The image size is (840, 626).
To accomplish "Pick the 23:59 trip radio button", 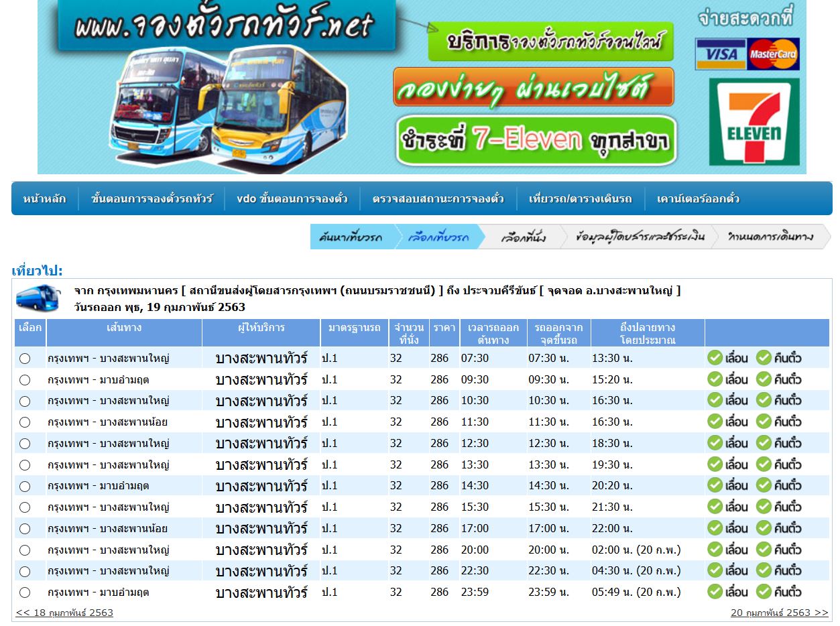I will click(x=25, y=592).
